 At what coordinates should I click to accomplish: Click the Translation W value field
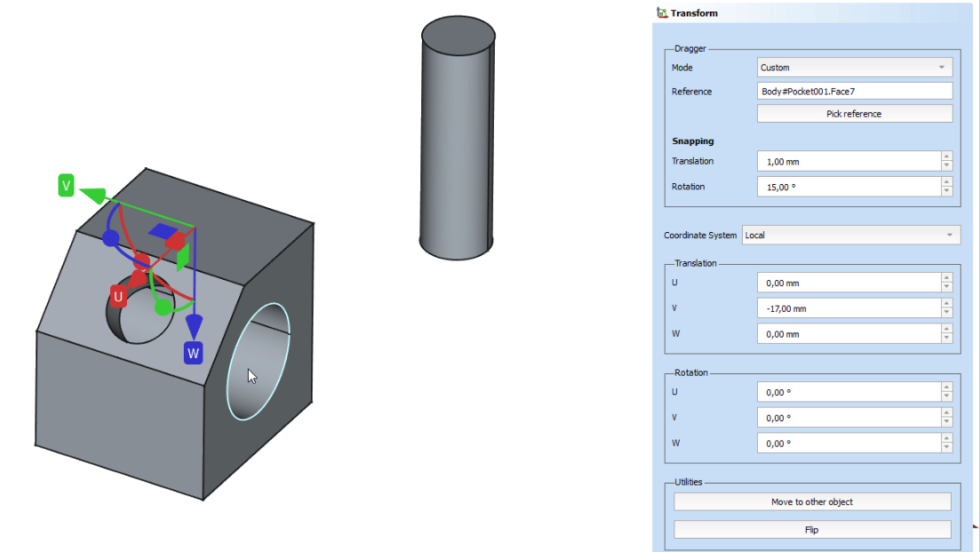(849, 334)
